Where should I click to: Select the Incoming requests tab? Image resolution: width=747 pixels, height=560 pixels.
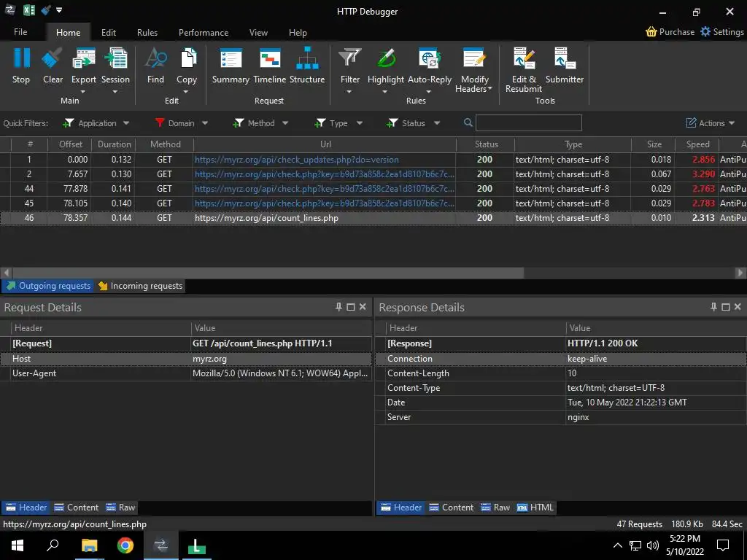pyautogui.click(x=141, y=286)
